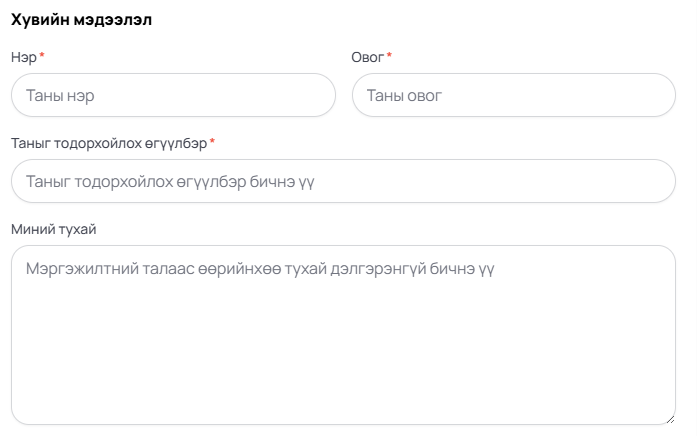
Task: Focus the Нэр input field
Action: [x=173, y=95]
